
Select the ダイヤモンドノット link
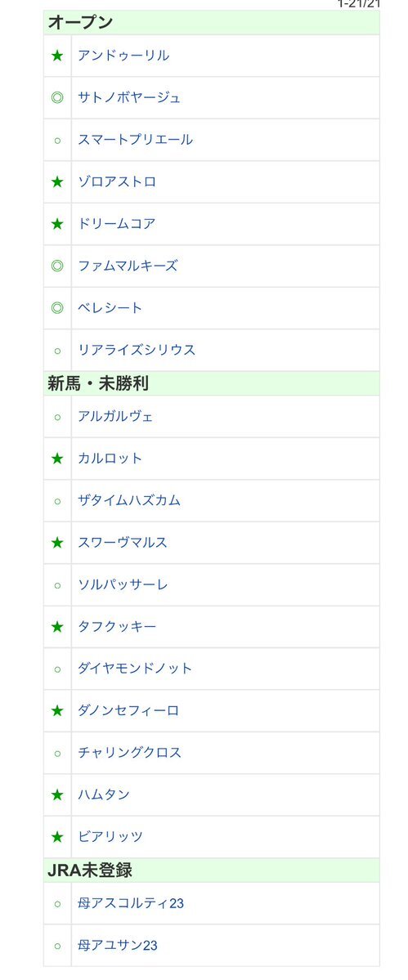click(x=135, y=669)
